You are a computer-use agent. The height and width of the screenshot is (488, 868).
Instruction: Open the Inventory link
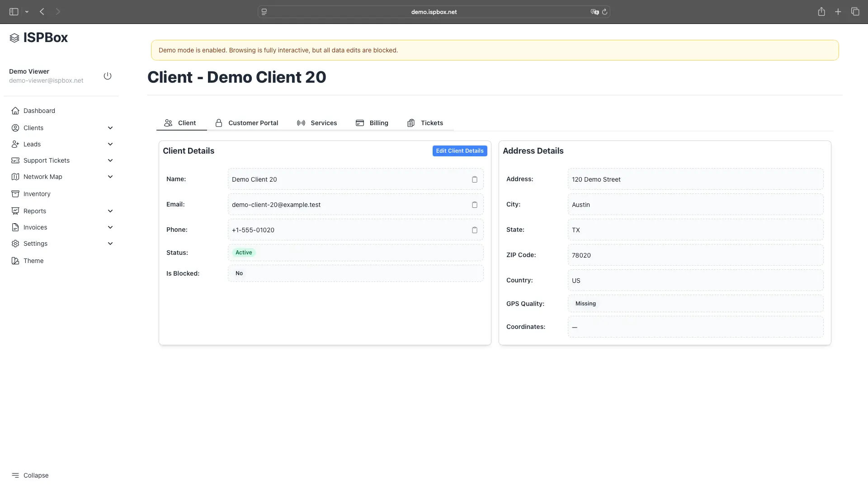(37, 194)
